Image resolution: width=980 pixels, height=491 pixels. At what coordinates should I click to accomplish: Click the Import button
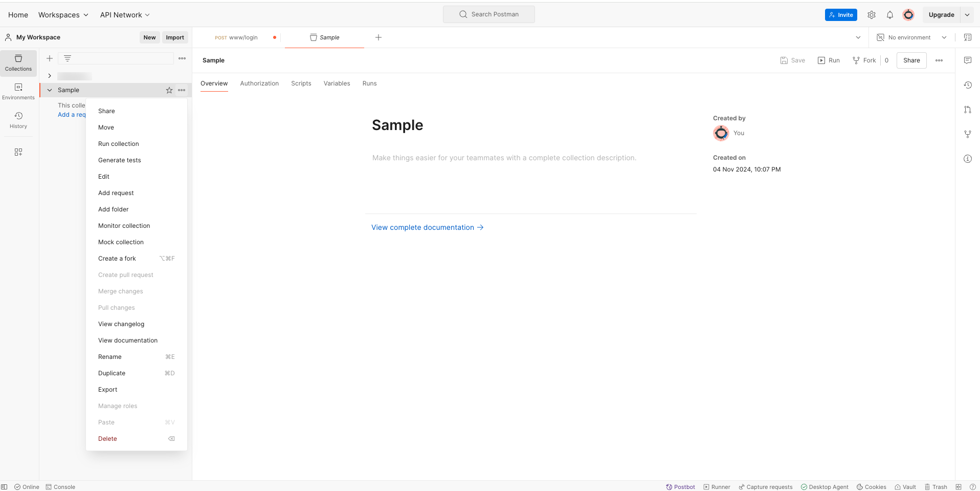[174, 37]
